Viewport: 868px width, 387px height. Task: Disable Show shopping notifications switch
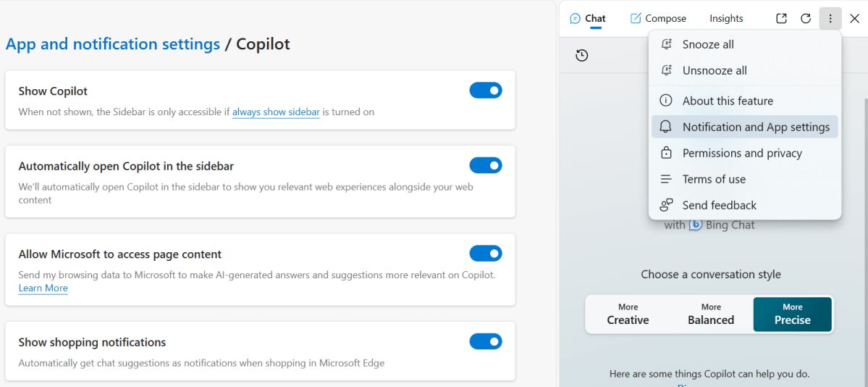click(x=485, y=341)
